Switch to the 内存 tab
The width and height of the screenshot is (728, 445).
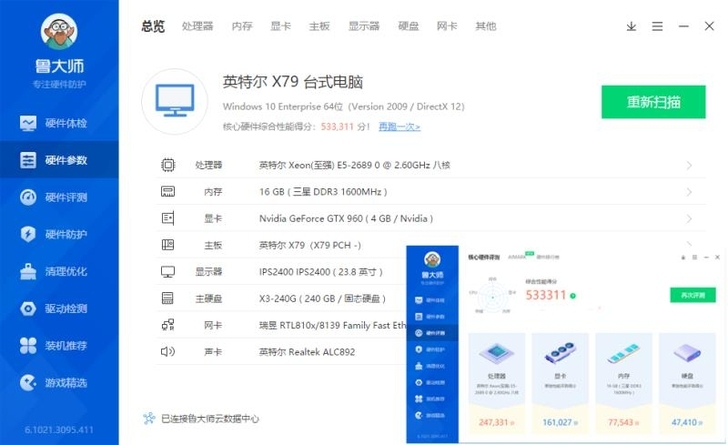click(242, 26)
